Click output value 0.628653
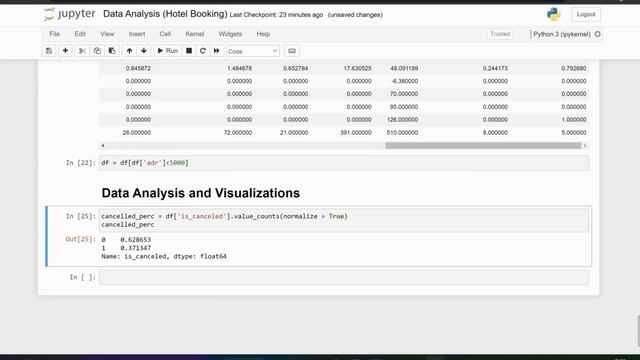640x360 pixels. (x=136, y=240)
